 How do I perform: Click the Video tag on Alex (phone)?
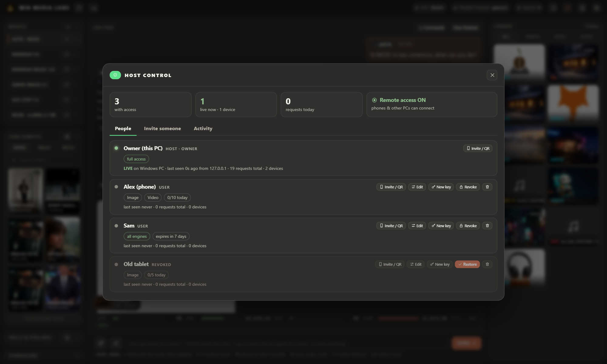click(153, 197)
